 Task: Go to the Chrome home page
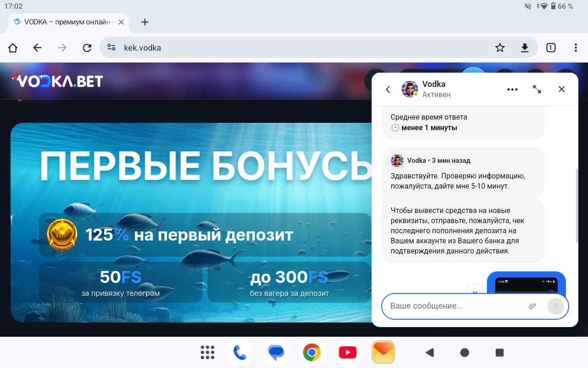click(13, 47)
